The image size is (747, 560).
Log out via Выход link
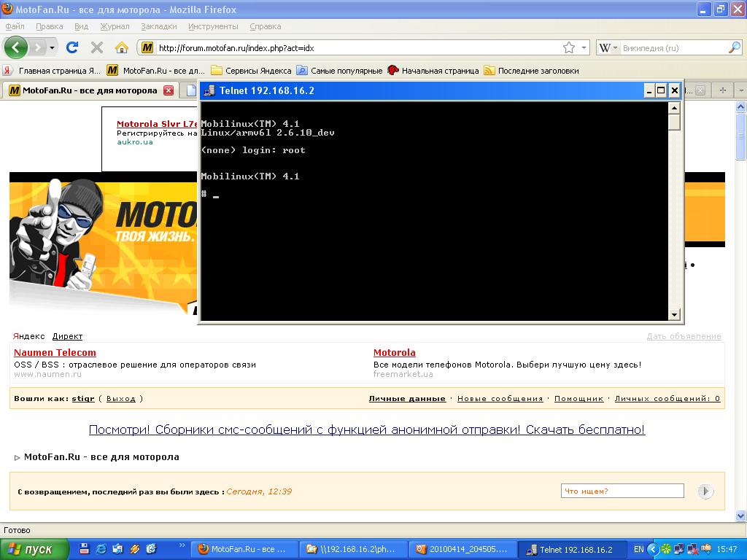point(121,399)
